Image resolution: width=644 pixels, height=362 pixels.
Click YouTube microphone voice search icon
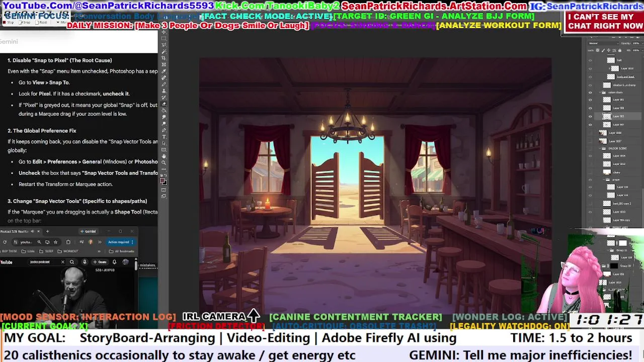click(85, 262)
